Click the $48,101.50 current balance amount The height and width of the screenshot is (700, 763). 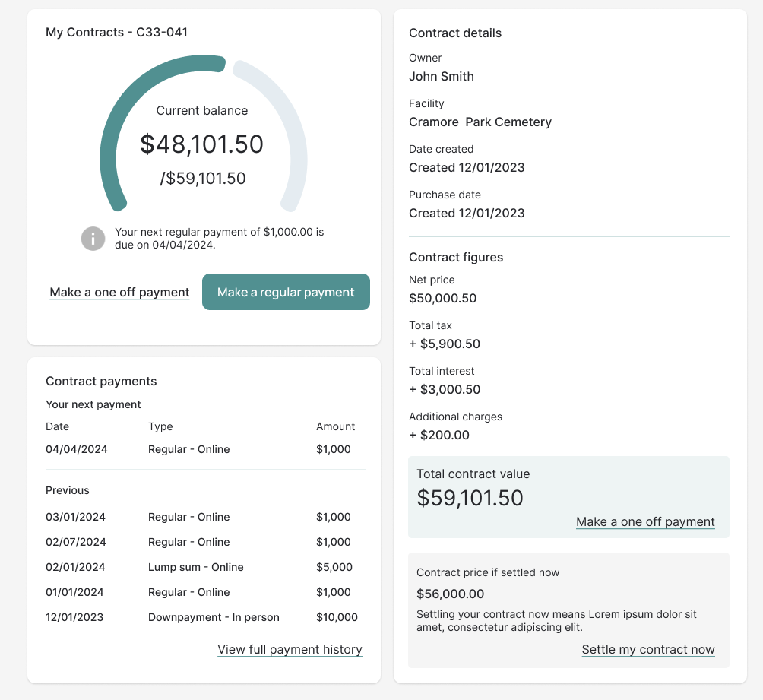pos(202,144)
